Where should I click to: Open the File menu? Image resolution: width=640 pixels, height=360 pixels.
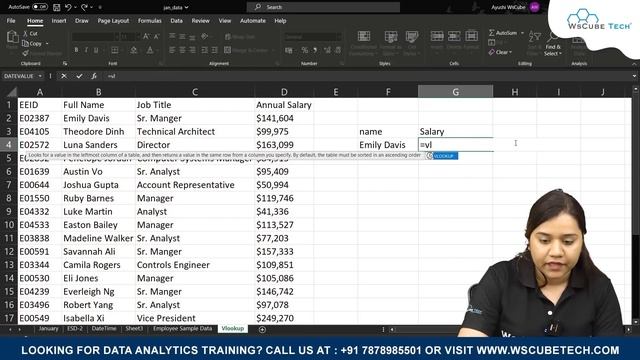[x=11, y=21]
